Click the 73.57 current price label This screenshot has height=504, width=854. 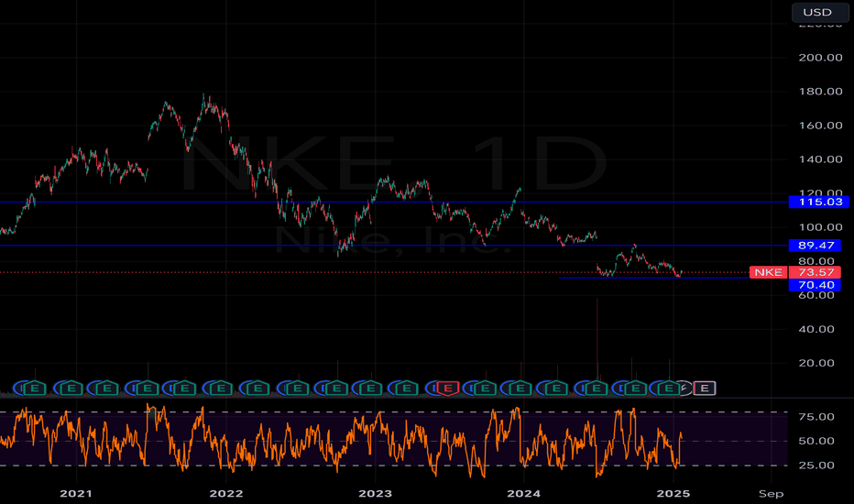[x=816, y=272]
